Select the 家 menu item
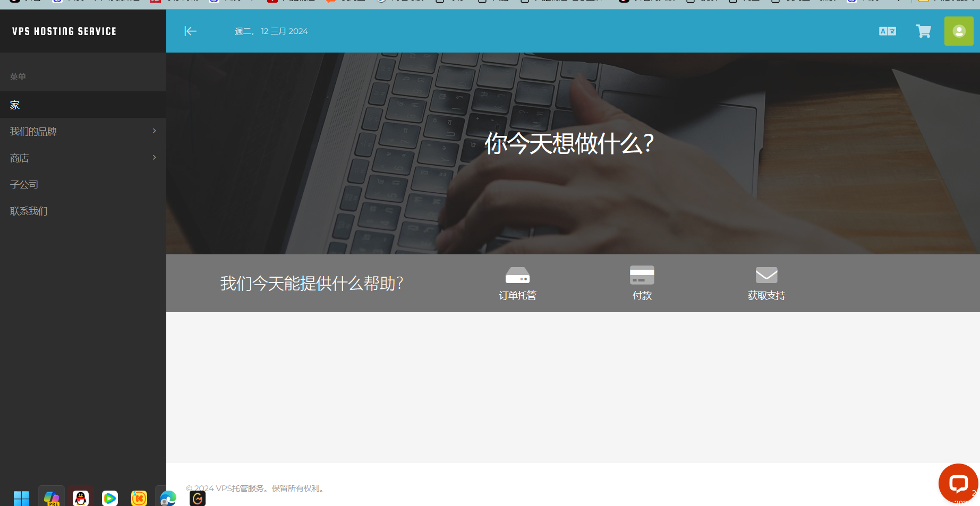Viewport: 980px width, 506px height. 15,105
